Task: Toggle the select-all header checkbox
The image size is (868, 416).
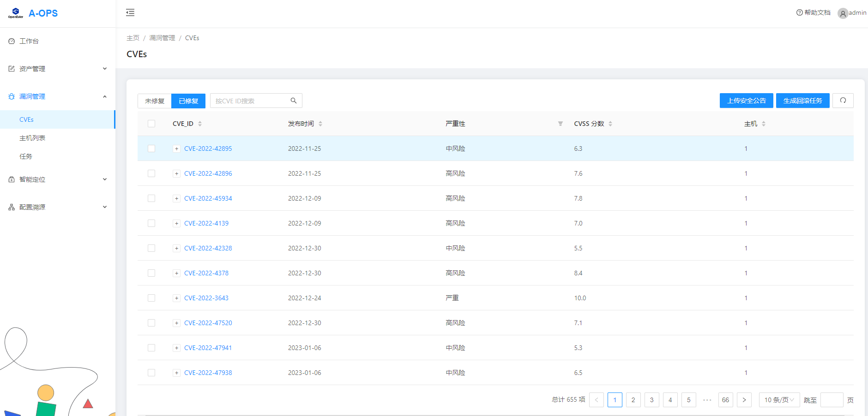Action: click(151, 124)
